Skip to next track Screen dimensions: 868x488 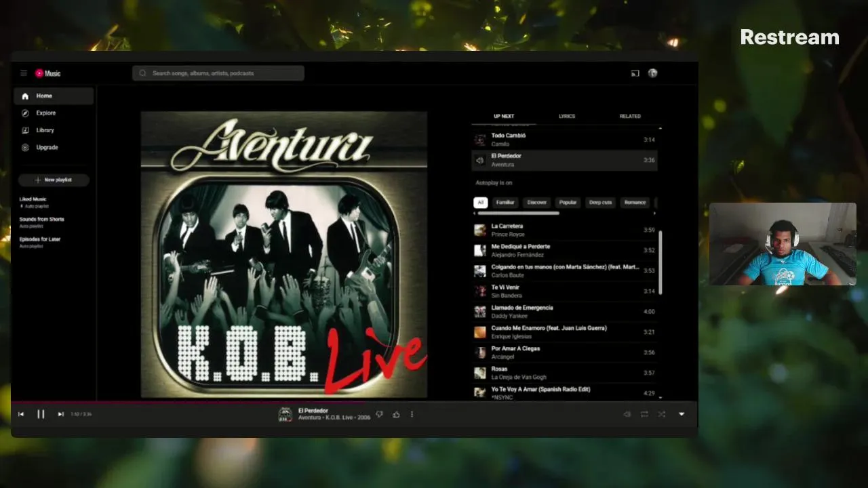60,414
